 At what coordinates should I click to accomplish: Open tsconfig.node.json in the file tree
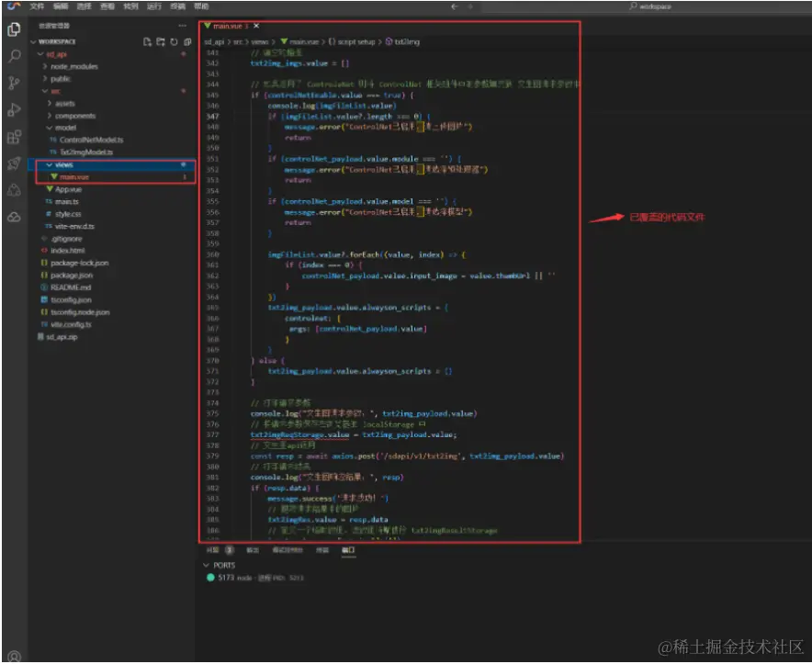(x=80, y=312)
